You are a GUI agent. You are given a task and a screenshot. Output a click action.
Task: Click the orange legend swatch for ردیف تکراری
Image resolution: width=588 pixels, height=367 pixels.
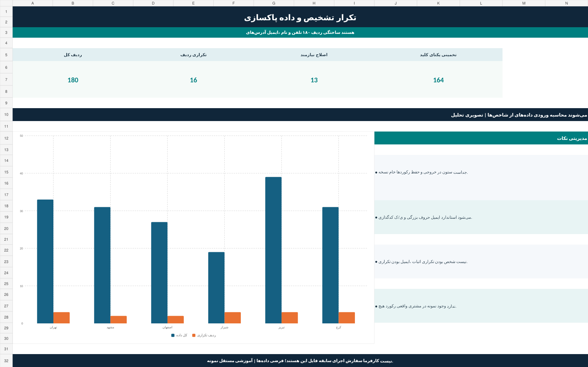coord(194,335)
